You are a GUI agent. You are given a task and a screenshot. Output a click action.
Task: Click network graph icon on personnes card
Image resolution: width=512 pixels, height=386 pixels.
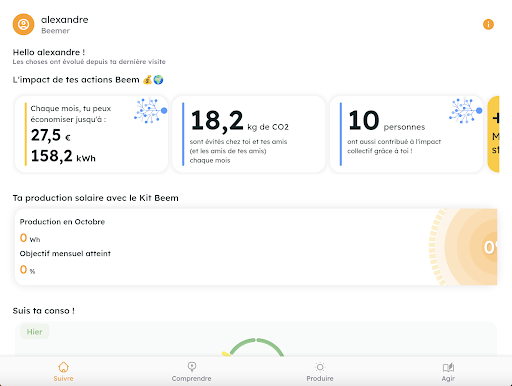[x=465, y=111]
